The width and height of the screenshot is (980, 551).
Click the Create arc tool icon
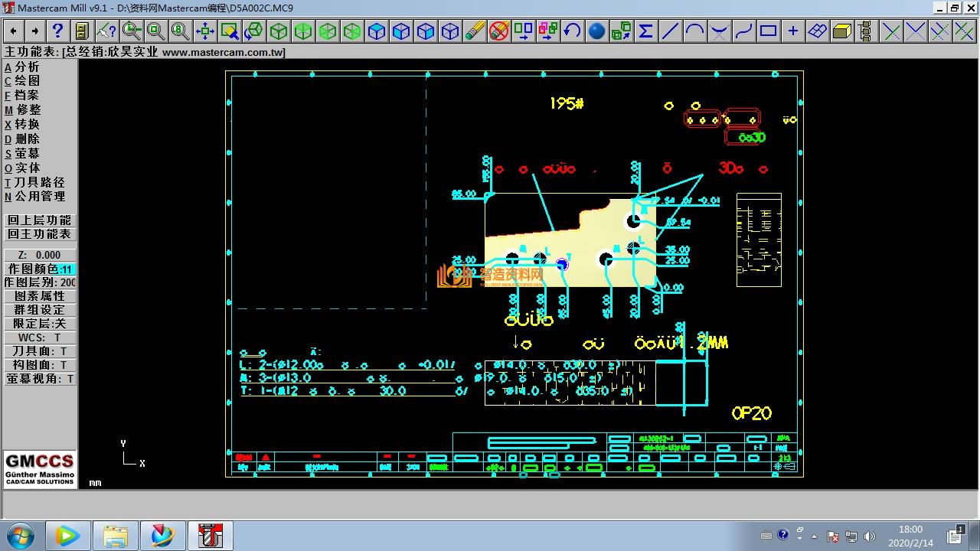pyautogui.click(x=694, y=31)
